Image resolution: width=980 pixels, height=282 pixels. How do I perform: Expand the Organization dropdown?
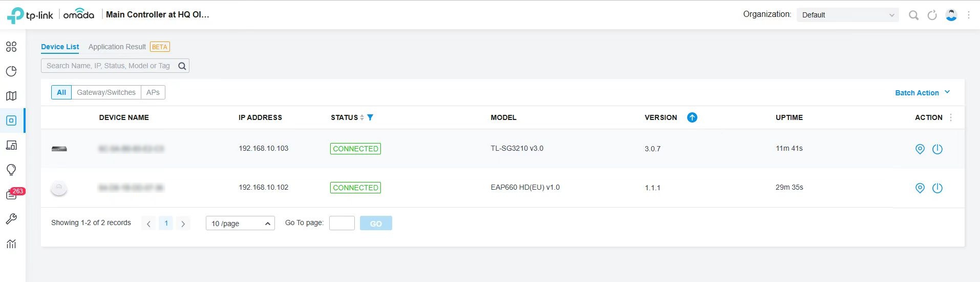click(847, 15)
